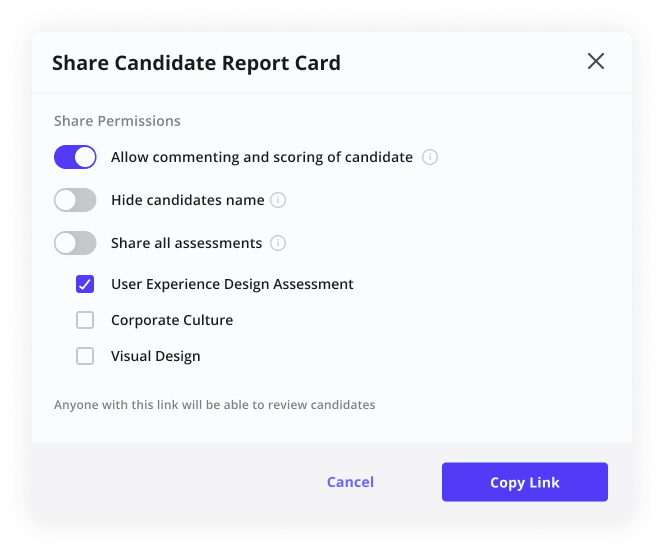Click the Cancel link
The image size is (664, 554).
(350, 482)
